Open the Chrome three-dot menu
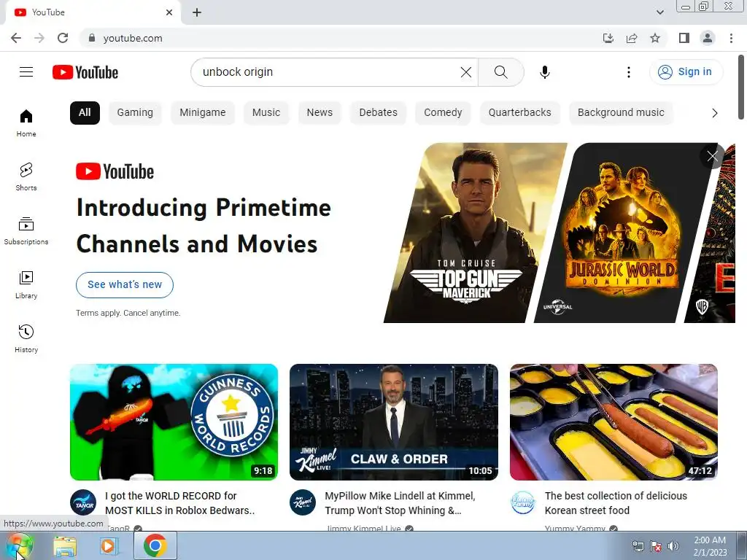 (x=731, y=38)
